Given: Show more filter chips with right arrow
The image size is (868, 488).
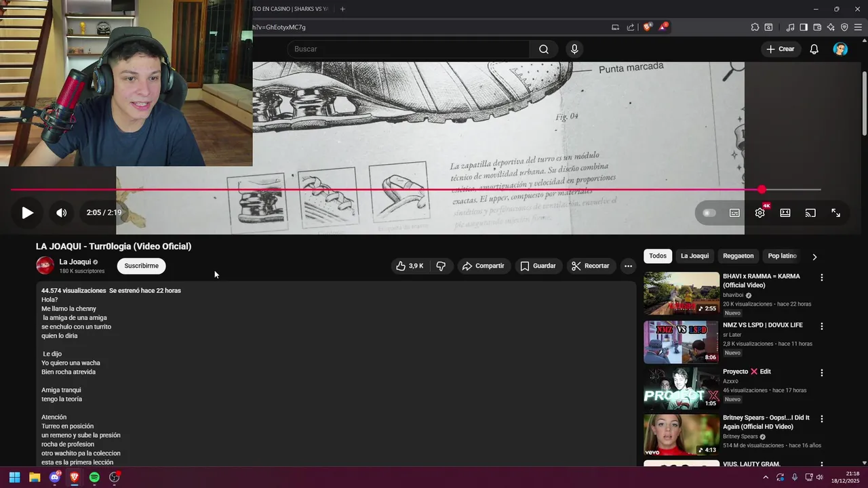Looking at the screenshot, I should tap(814, 257).
